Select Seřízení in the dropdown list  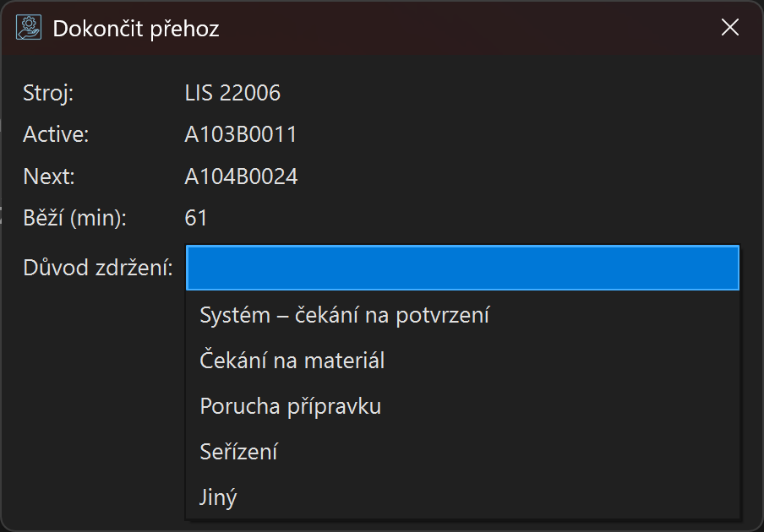(239, 453)
